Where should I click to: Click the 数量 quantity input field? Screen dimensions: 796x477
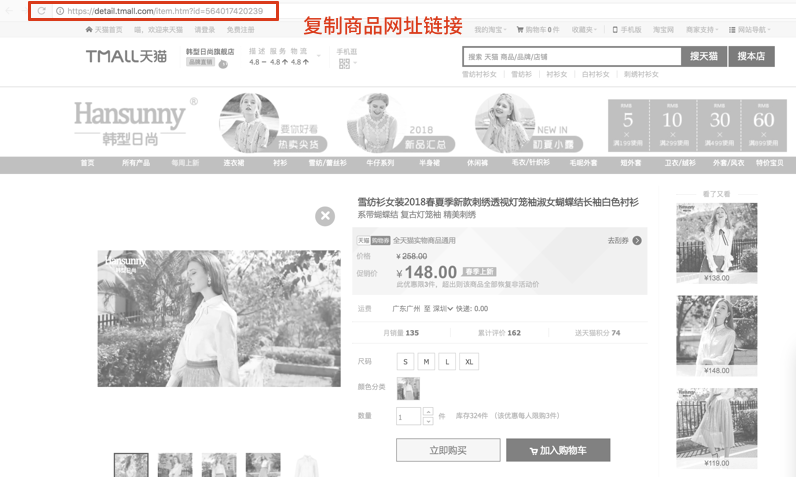408,416
